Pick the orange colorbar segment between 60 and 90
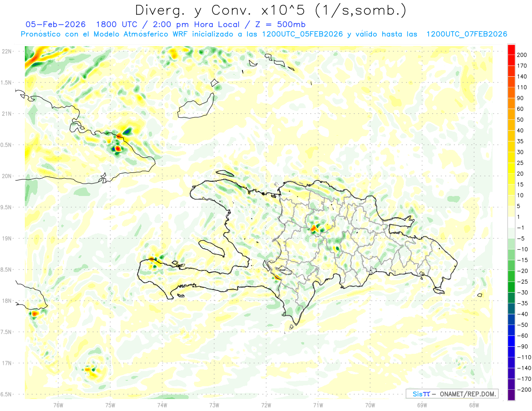This screenshot has height=411, width=532. click(x=512, y=104)
